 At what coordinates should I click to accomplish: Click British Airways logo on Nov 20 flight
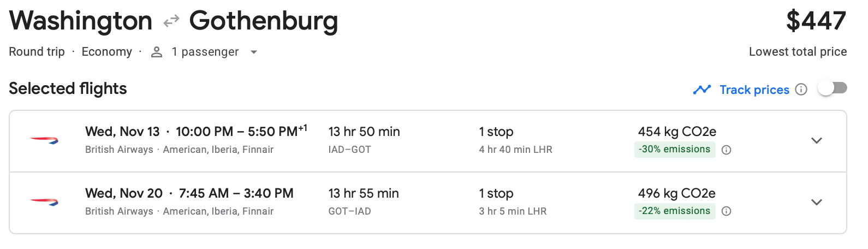44,203
